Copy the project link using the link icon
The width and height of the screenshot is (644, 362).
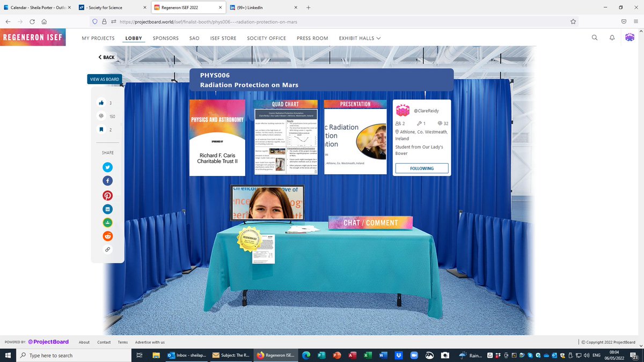pos(107,249)
